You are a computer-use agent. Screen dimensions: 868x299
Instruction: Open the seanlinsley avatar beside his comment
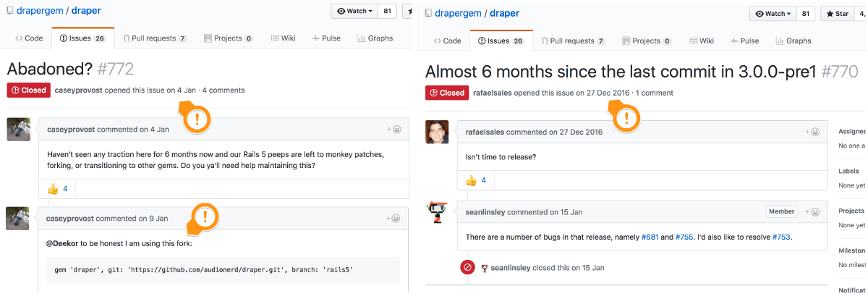pos(437,214)
